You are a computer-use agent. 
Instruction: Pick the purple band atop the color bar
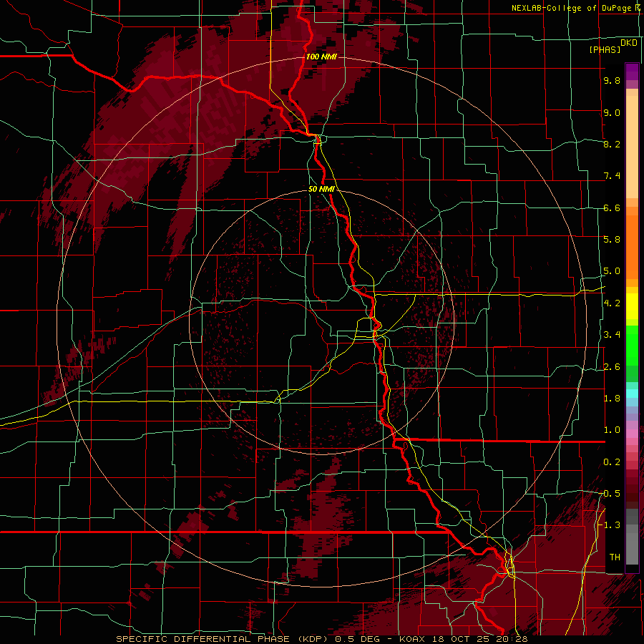coord(632,72)
